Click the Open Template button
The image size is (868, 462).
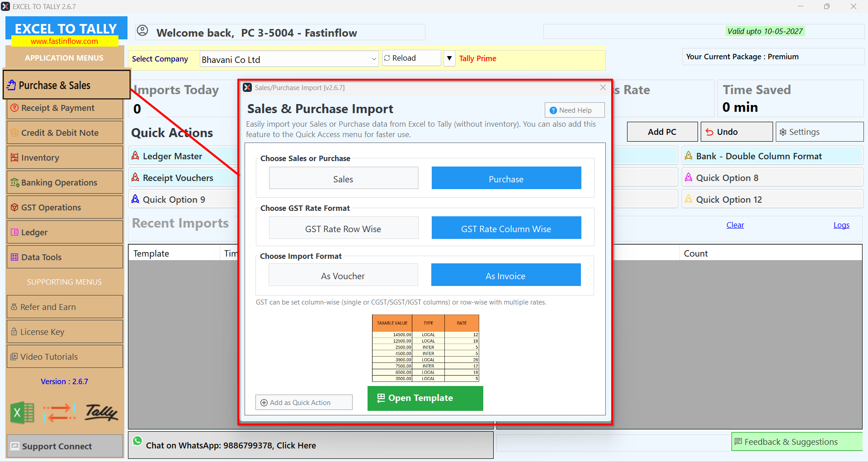(425, 398)
